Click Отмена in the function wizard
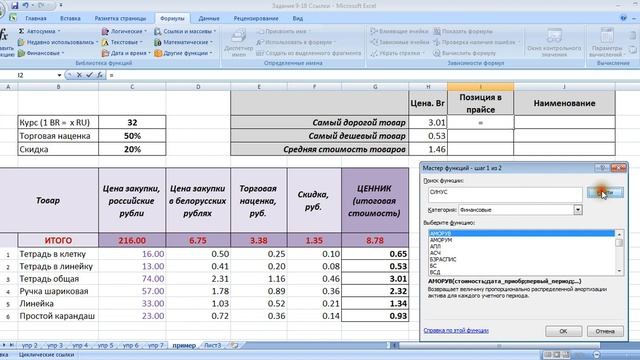Image resolution: width=640 pixels, height=360 pixels. 605,331
